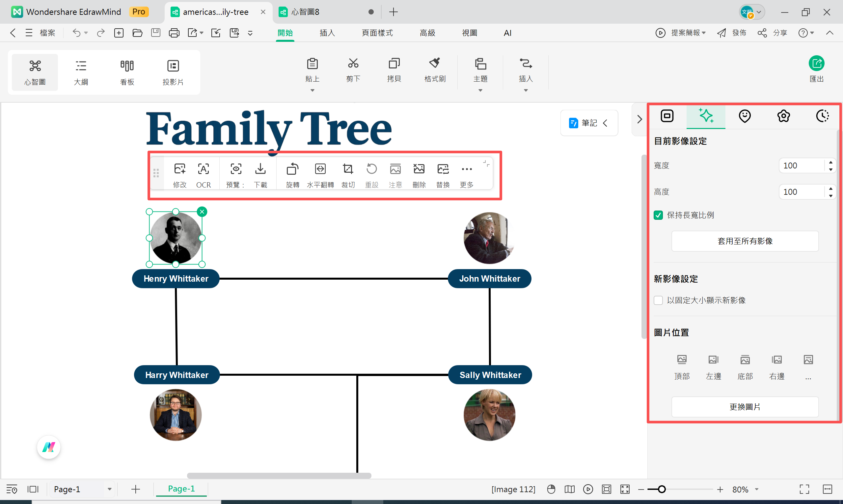The height and width of the screenshot is (504, 843).
Task: Click the 匯出 export icon
Action: pyautogui.click(x=816, y=63)
